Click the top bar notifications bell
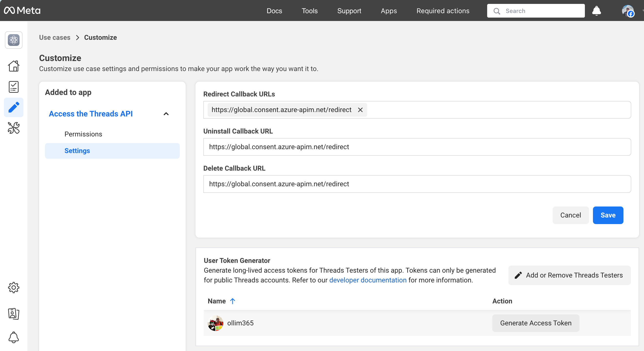 (596, 11)
